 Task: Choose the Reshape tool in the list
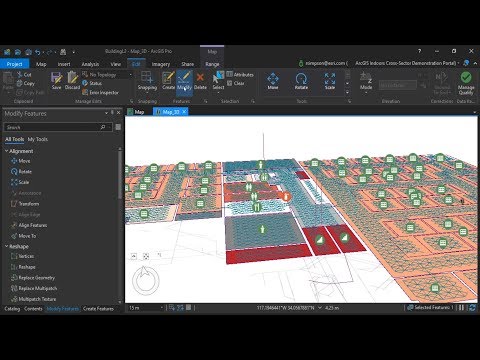click(x=23, y=267)
